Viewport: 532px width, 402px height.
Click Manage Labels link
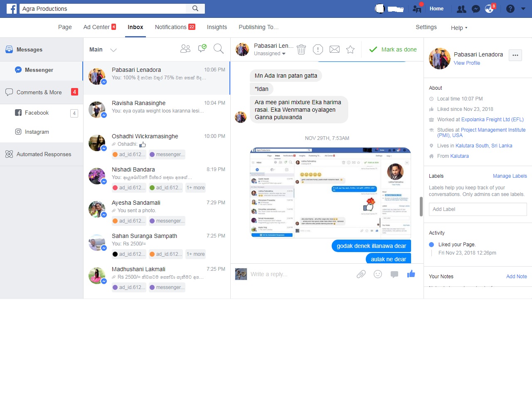tap(510, 176)
